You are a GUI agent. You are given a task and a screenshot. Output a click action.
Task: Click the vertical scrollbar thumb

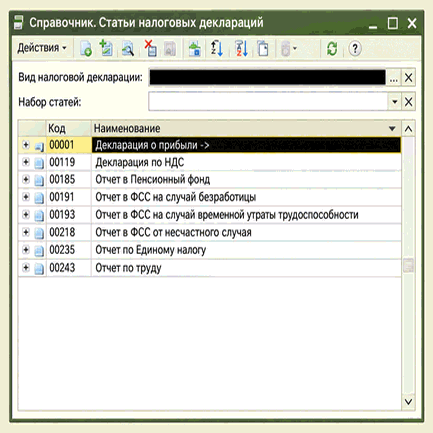click(408, 265)
